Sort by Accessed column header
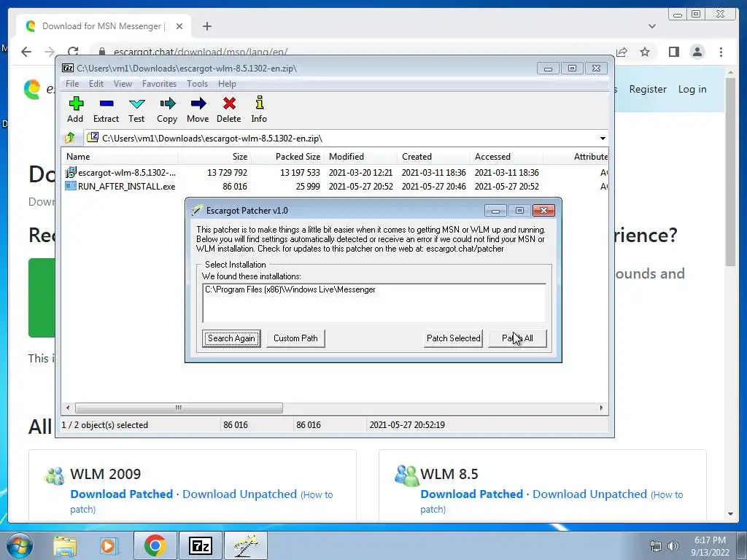 point(506,157)
